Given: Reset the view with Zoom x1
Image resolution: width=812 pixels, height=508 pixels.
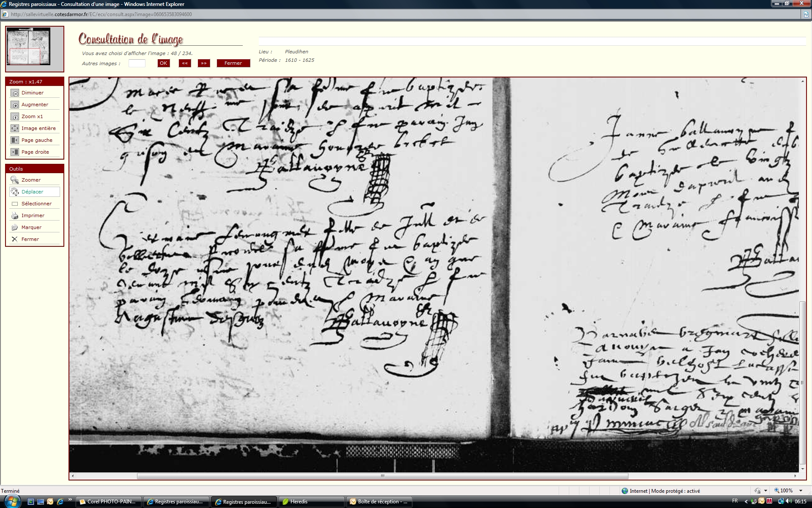Looking at the screenshot, I should point(15,117).
